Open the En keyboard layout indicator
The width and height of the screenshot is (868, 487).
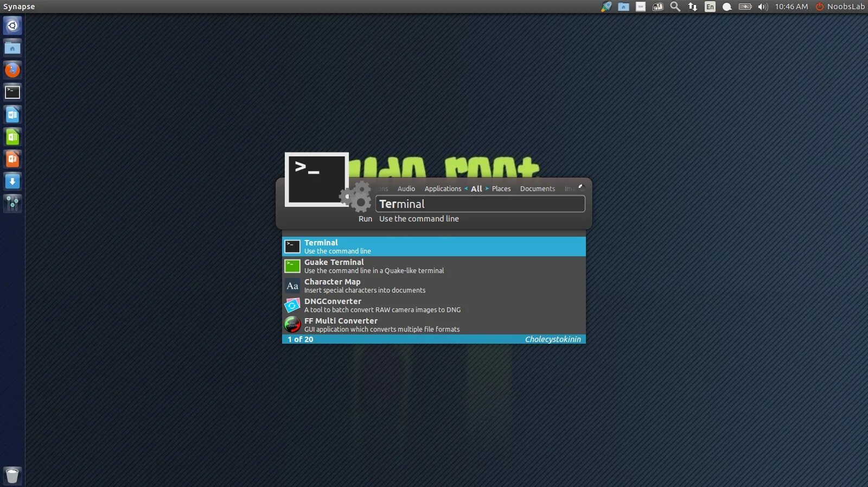pos(710,7)
